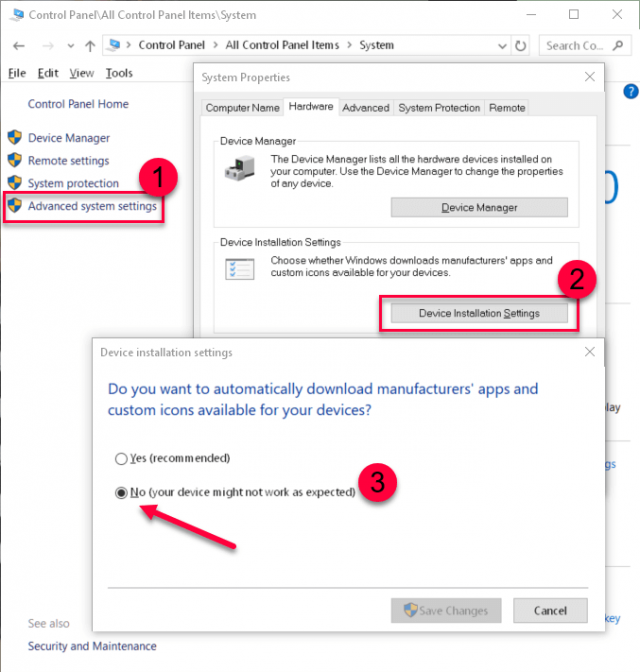Expand the chevron after Control Panel breadcrumb
This screenshot has height=672, width=640.
215,45
